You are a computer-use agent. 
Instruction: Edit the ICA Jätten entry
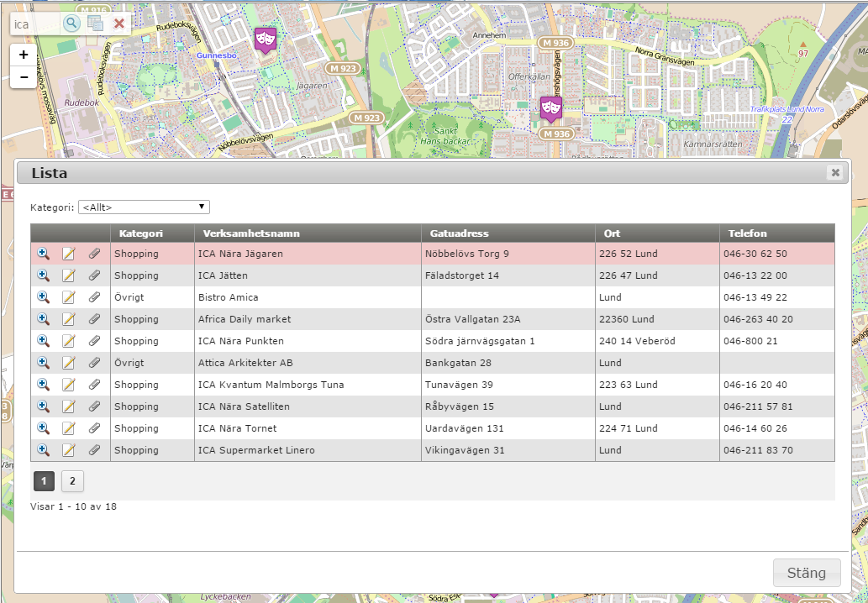coord(69,275)
